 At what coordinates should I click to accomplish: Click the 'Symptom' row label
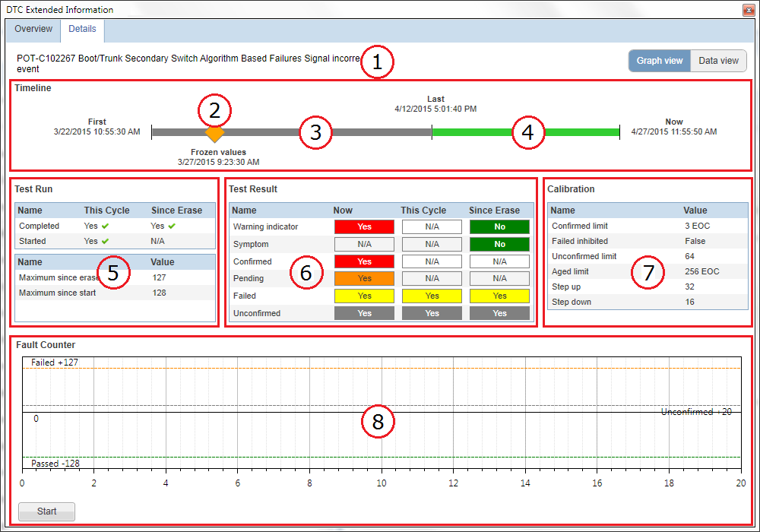tap(251, 244)
